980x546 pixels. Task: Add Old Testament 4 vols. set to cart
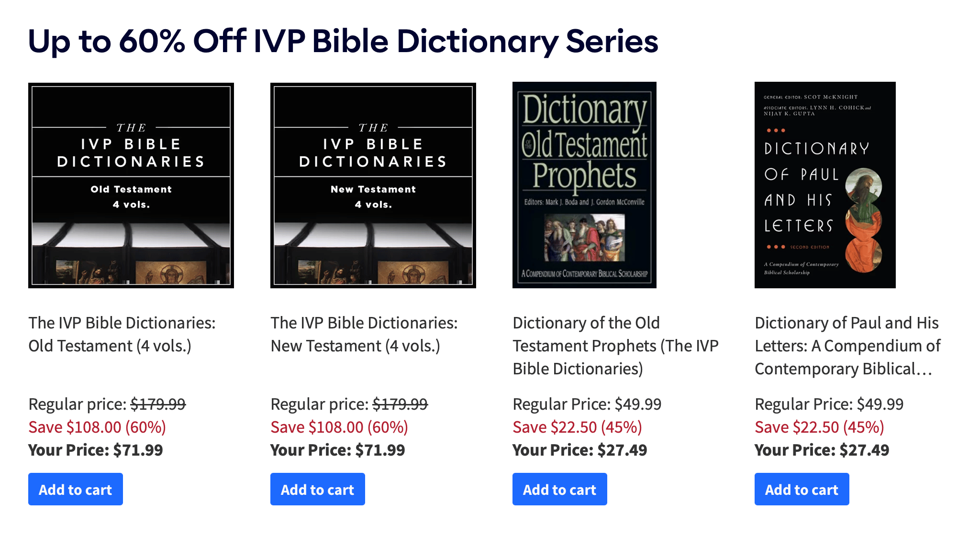pos(76,489)
